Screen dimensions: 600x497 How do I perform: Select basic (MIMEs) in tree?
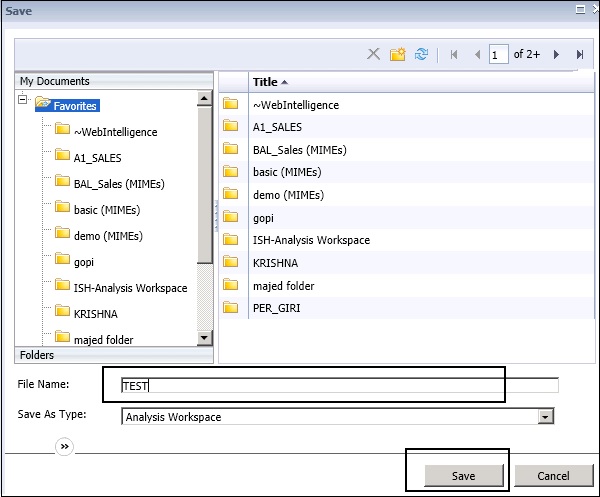pos(107,210)
